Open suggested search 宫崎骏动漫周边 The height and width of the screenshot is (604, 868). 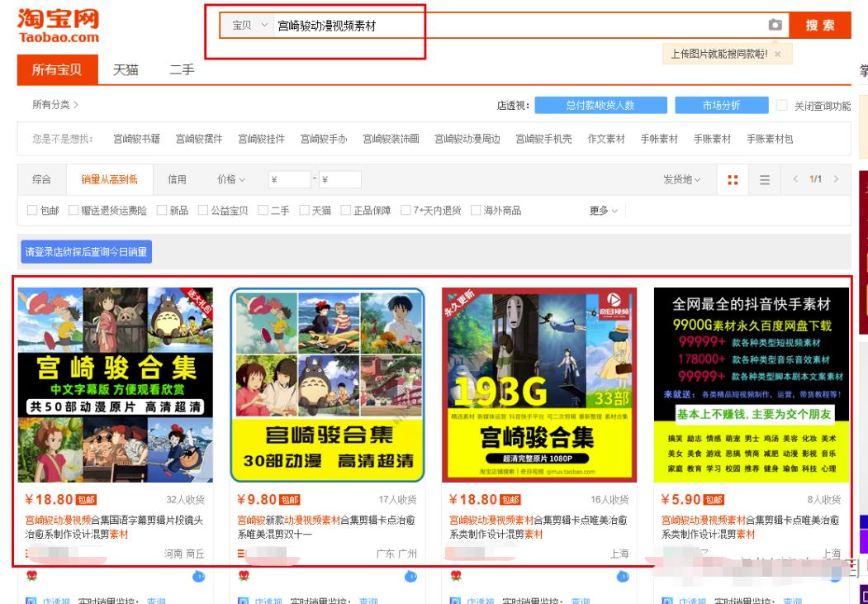[467, 139]
